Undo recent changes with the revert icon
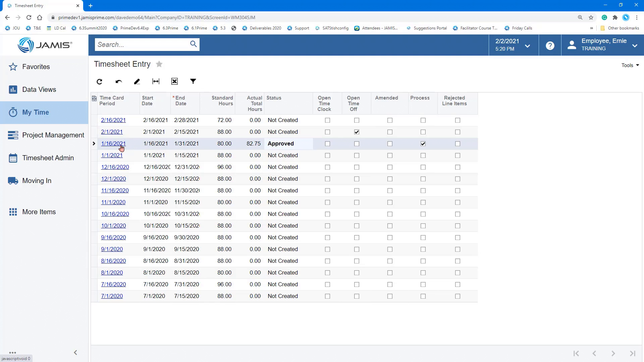This screenshot has width=644, height=362. coord(118,81)
